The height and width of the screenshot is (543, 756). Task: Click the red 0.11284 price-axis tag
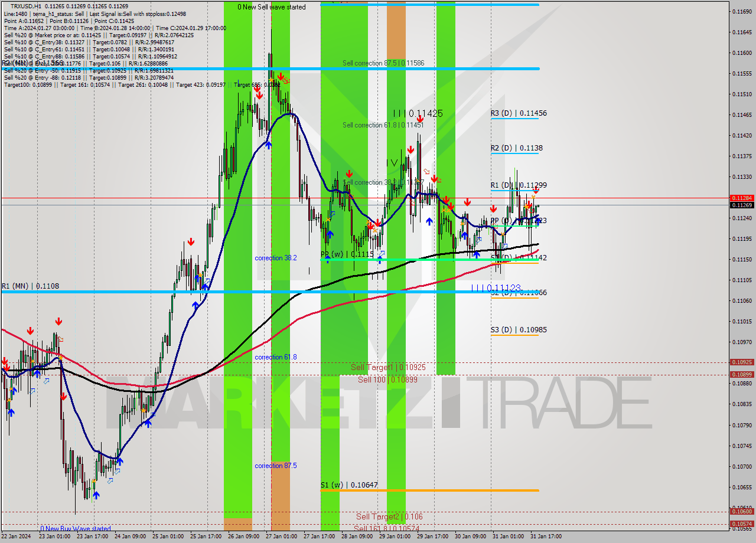tap(741, 198)
